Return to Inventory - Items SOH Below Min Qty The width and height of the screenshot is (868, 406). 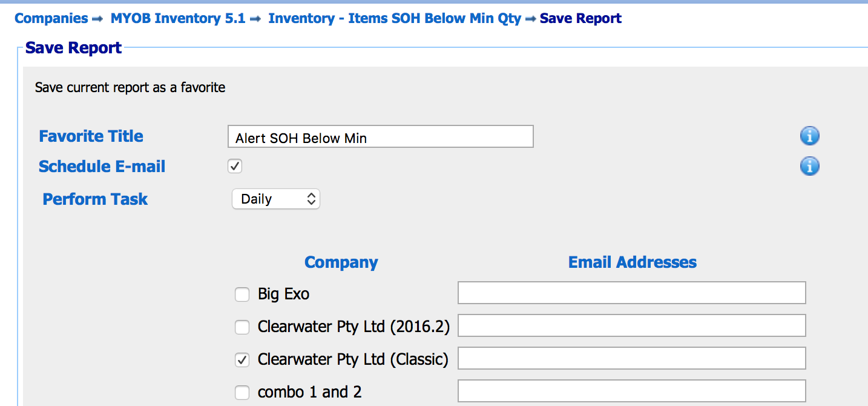tap(395, 18)
